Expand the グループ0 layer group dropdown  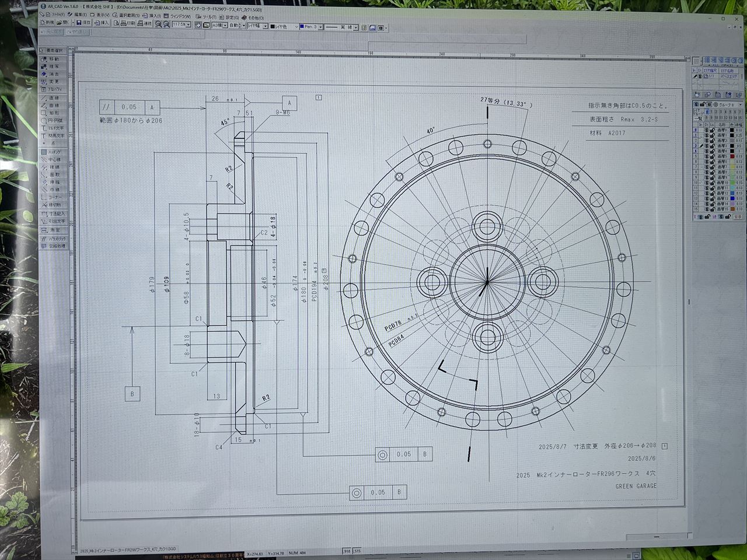point(741,104)
